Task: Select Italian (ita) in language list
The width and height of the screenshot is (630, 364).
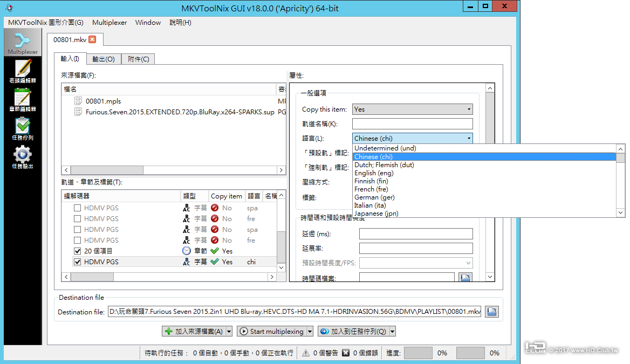Action: tap(484, 205)
